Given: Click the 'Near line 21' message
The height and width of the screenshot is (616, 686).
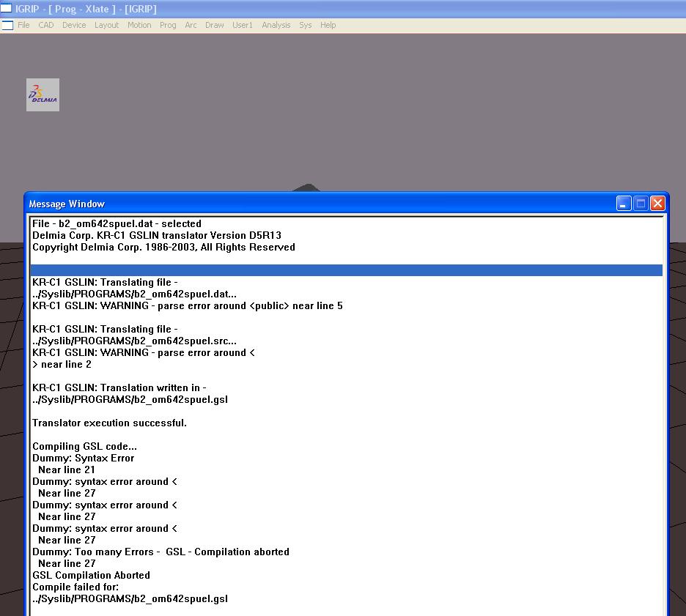Looking at the screenshot, I should tap(67, 470).
